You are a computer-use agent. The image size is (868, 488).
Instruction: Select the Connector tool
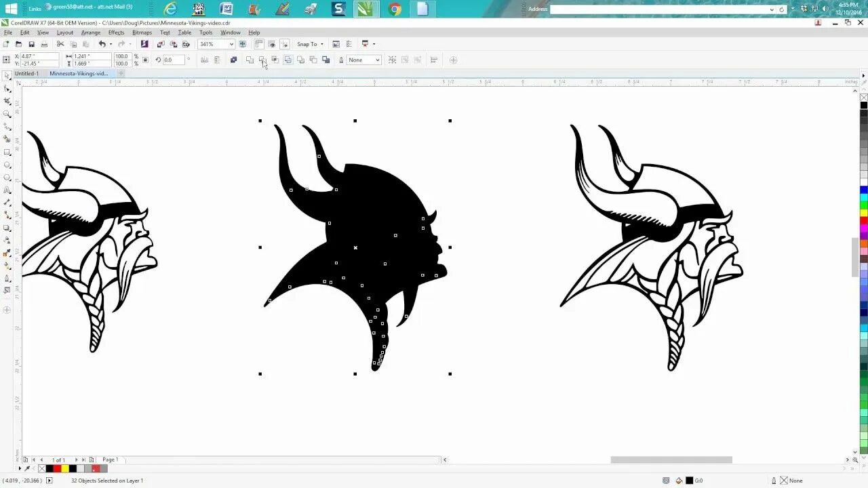(7, 215)
